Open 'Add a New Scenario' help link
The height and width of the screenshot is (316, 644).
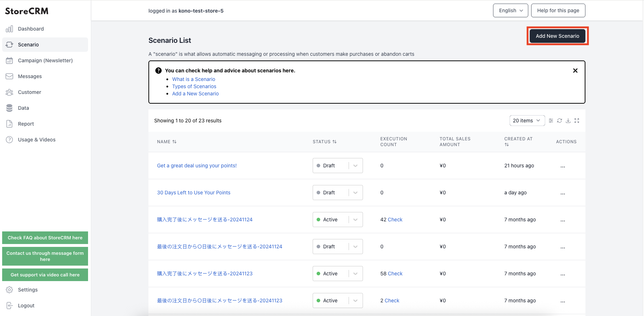(195, 94)
